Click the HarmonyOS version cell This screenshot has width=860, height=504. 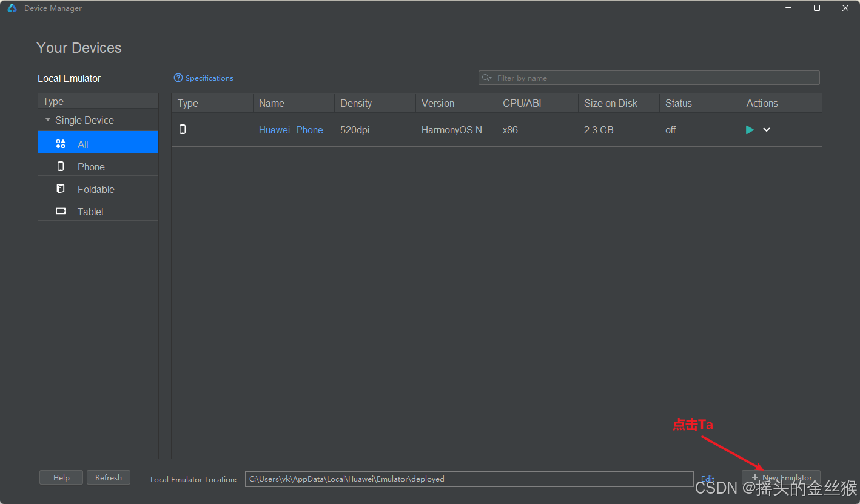click(x=455, y=130)
